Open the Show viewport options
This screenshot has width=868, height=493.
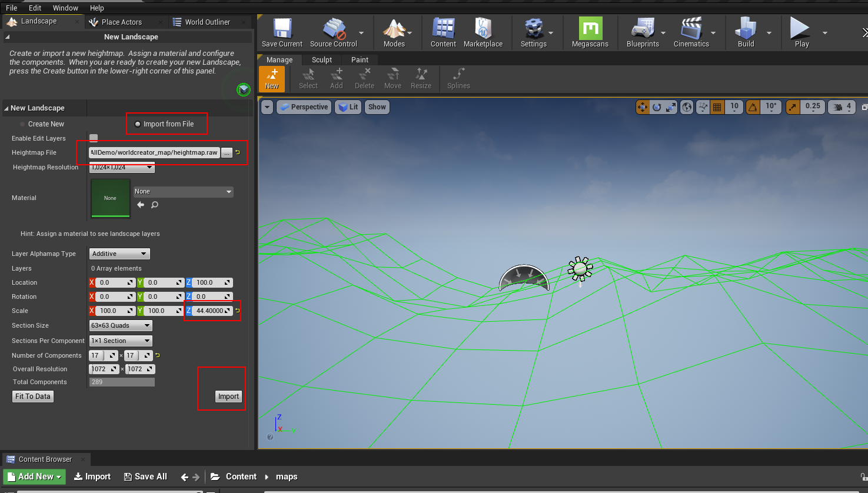pos(377,107)
